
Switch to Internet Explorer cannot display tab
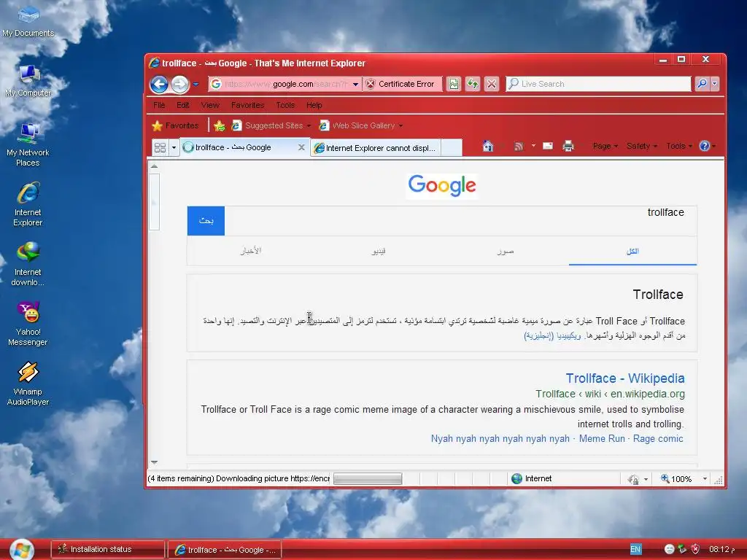(x=376, y=148)
